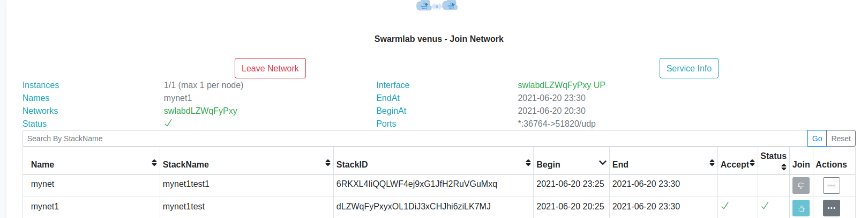Image resolution: width=868 pixels, height=218 pixels.
Task: Click the Join thumbs-up icon for mynet1
Action: coord(800,208)
